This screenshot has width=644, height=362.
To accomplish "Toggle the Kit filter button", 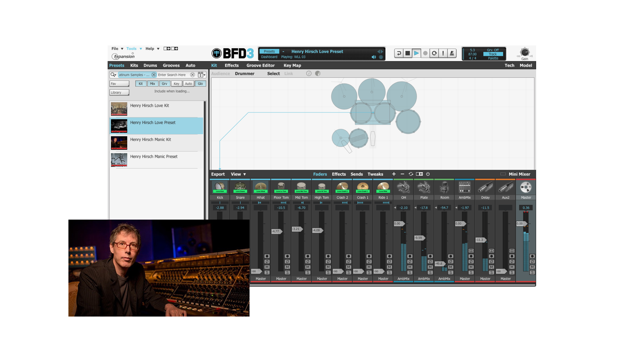I will coord(140,84).
